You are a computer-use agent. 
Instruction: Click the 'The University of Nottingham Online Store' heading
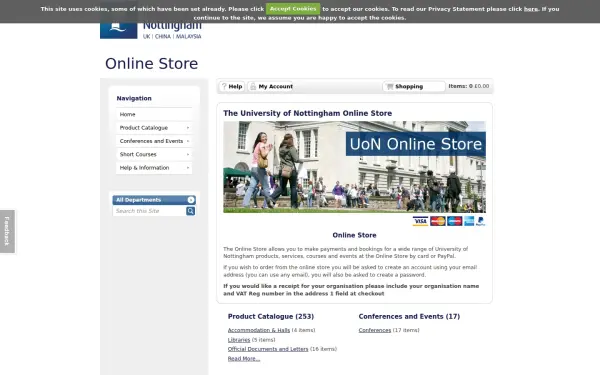pyautogui.click(x=308, y=113)
